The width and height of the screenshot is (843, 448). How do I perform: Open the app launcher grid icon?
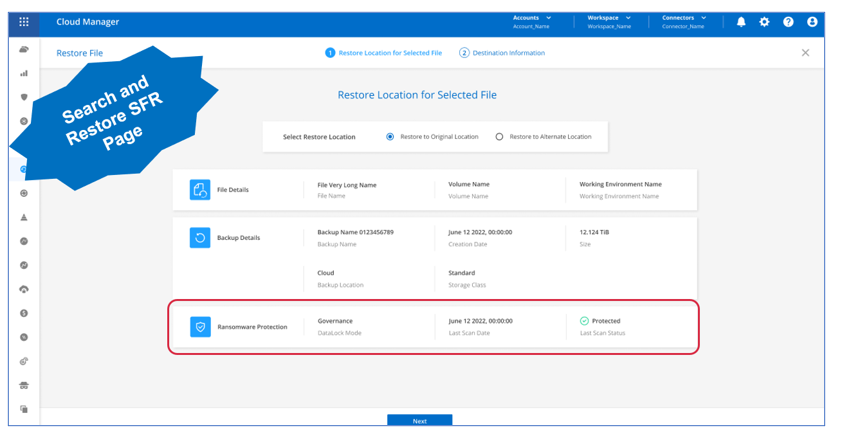coord(24,21)
